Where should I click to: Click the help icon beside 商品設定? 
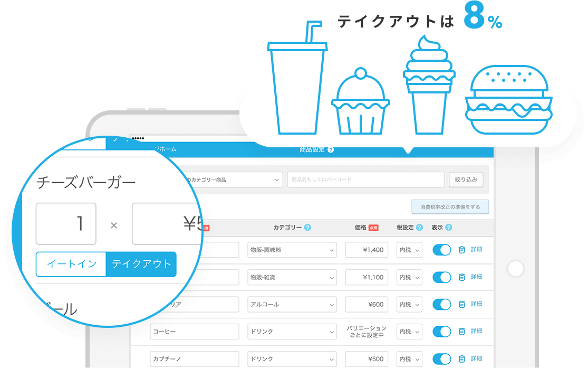tap(331, 150)
